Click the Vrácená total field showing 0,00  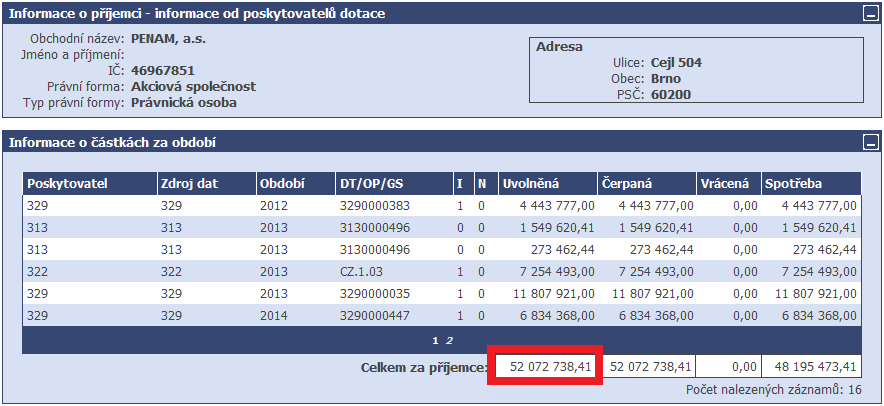pos(726,367)
